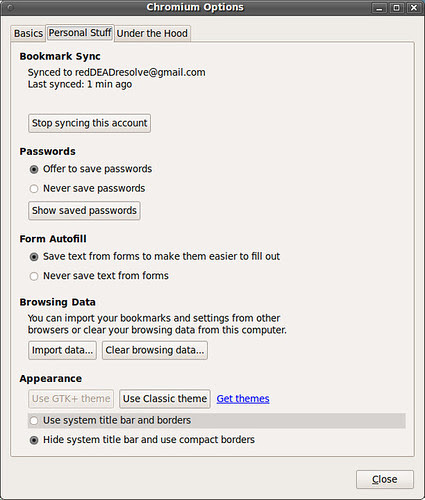
Task: Maximize the Chromium Options window
Action: coord(396,8)
